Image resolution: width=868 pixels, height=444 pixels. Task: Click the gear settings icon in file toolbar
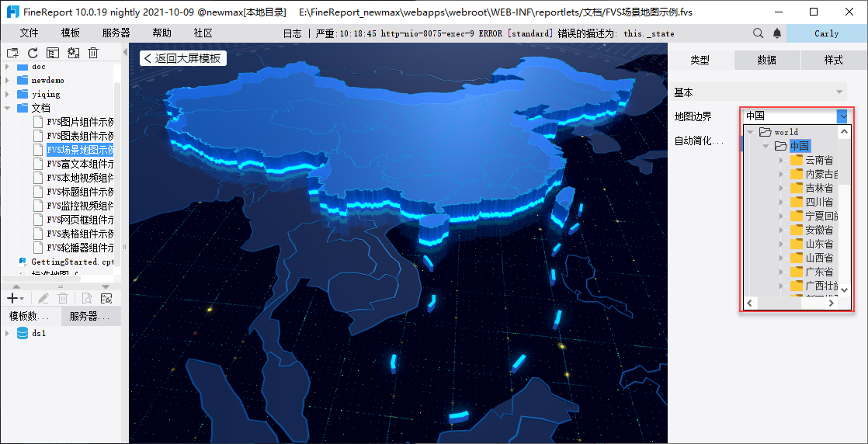(73, 53)
